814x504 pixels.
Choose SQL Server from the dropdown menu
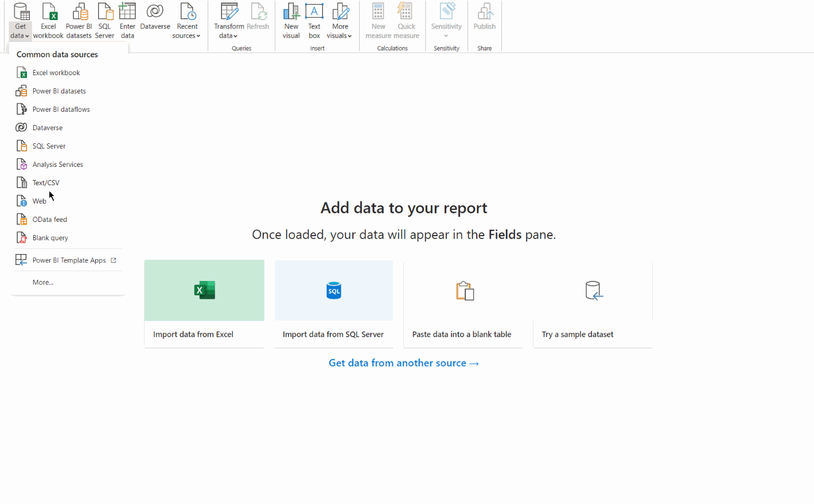coord(68,146)
